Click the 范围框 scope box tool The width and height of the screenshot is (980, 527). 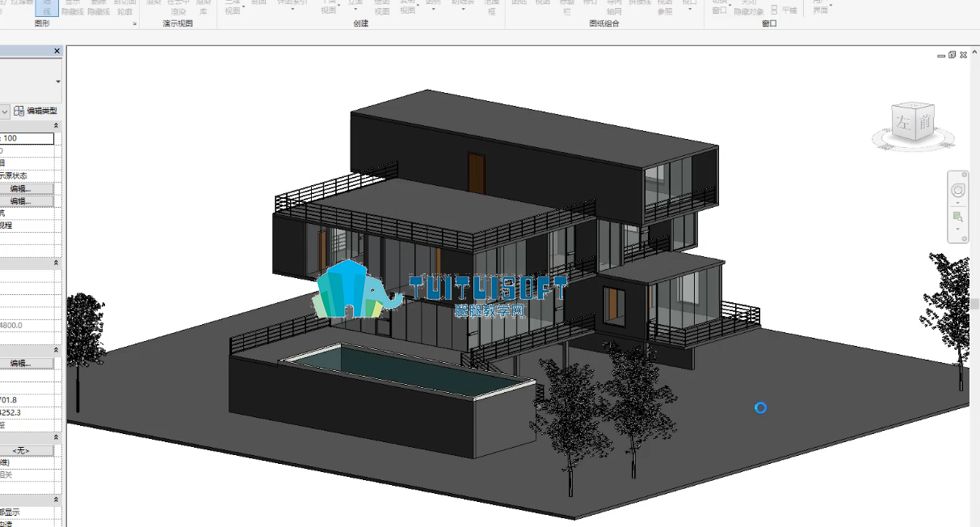coord(490,7)
